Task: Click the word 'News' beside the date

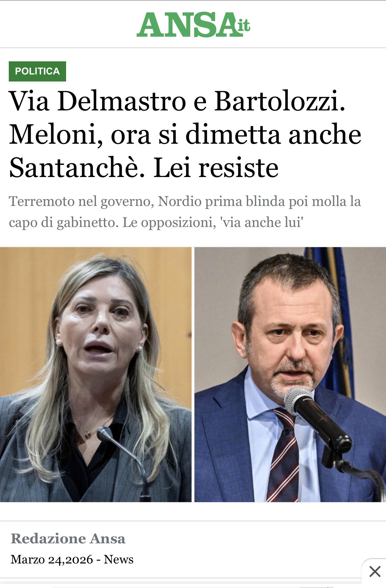Action: pyautogui.click(x=119, y=560)
